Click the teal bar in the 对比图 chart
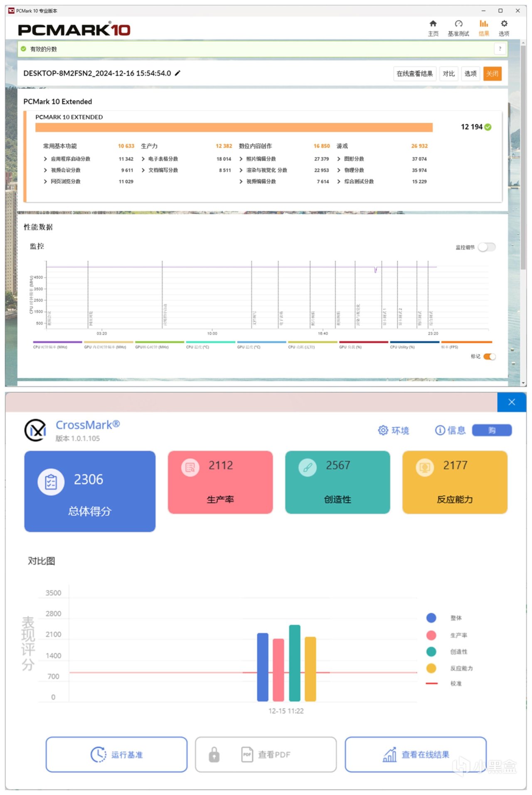The height and width of the screenshot is (795, 532). point(295,663)
